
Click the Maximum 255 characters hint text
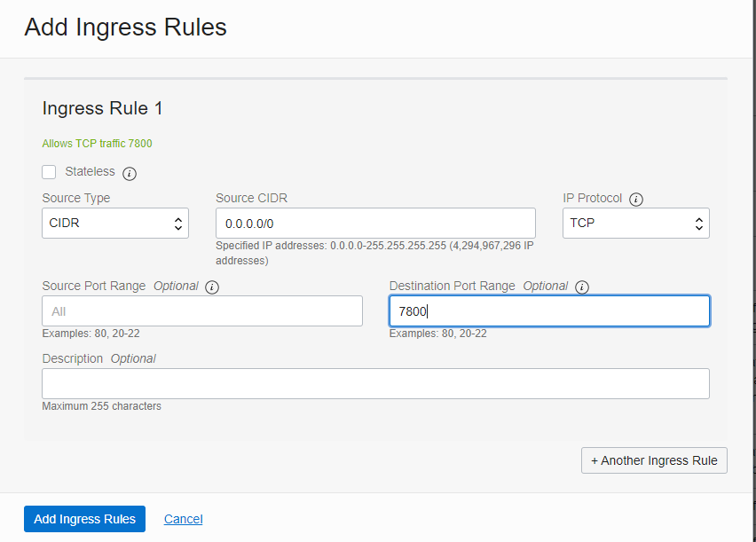tap(102, 406)
